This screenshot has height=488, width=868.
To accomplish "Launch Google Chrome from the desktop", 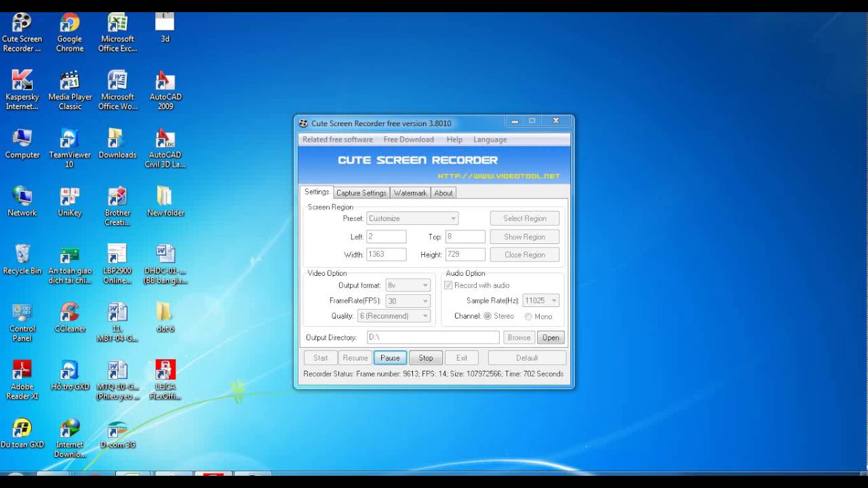I will (x=70, y=33).
